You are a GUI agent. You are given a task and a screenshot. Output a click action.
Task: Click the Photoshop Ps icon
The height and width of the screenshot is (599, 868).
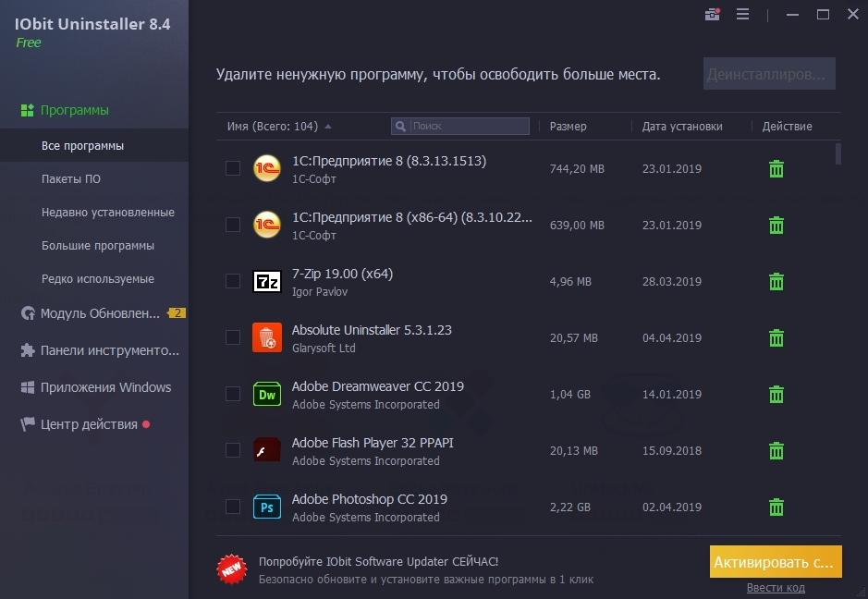click(267, 507)
